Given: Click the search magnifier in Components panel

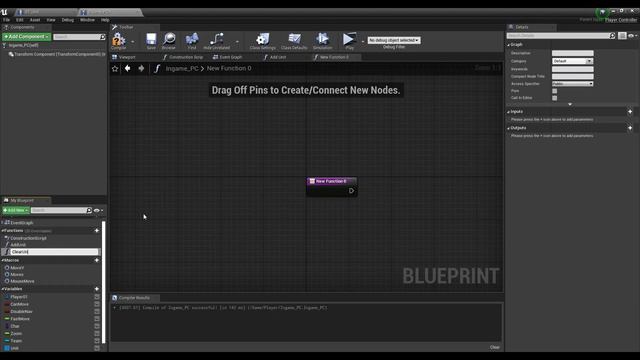Looking at the screenshot, I should (x=103, y=37).
